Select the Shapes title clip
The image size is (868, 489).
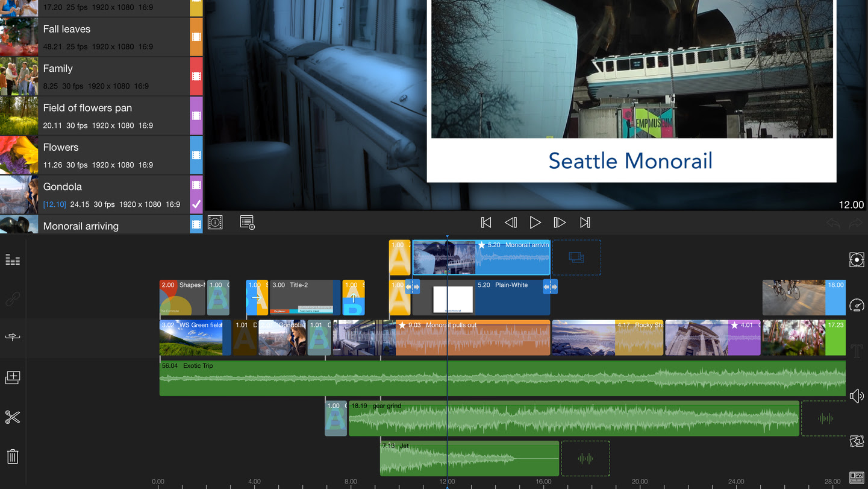point(183,297)
